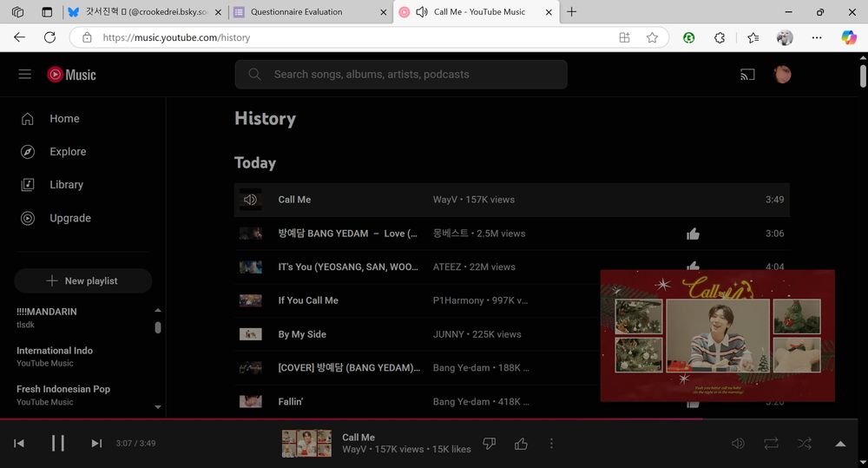Click the YouTube Music logo
This screenshot has height=468, width=868.
pos(71,75)
